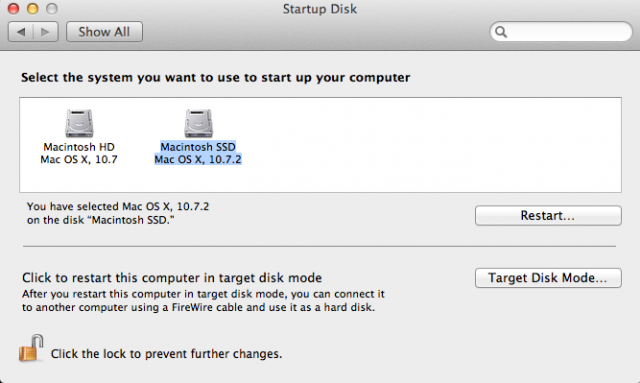Zoom window using the gray button

(x=51, y=9)
